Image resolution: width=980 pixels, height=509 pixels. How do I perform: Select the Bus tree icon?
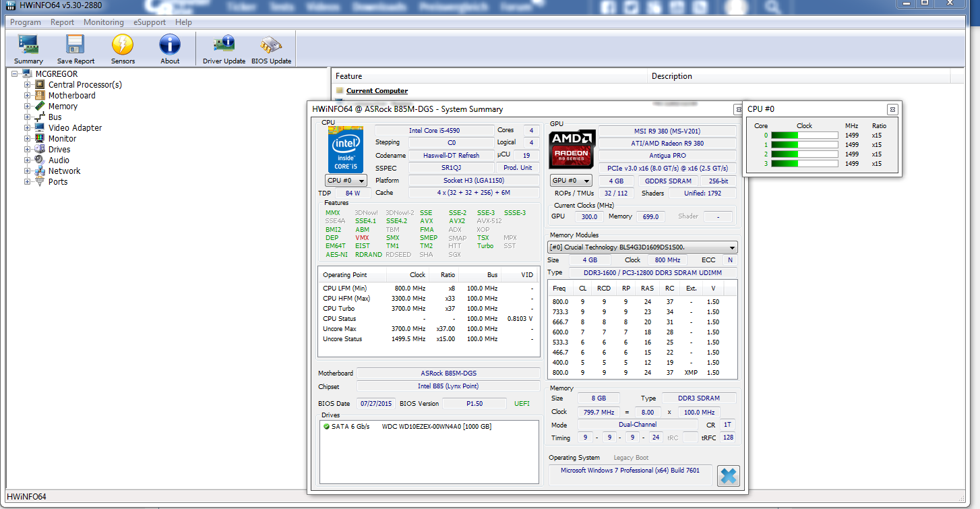pos(40,117)
